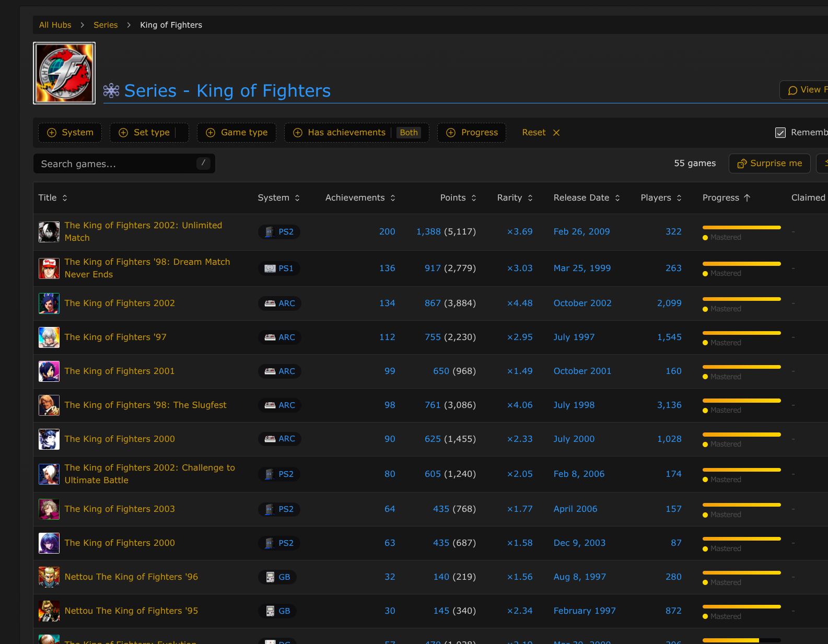Click the 55 games count label

tap(695, 163)
